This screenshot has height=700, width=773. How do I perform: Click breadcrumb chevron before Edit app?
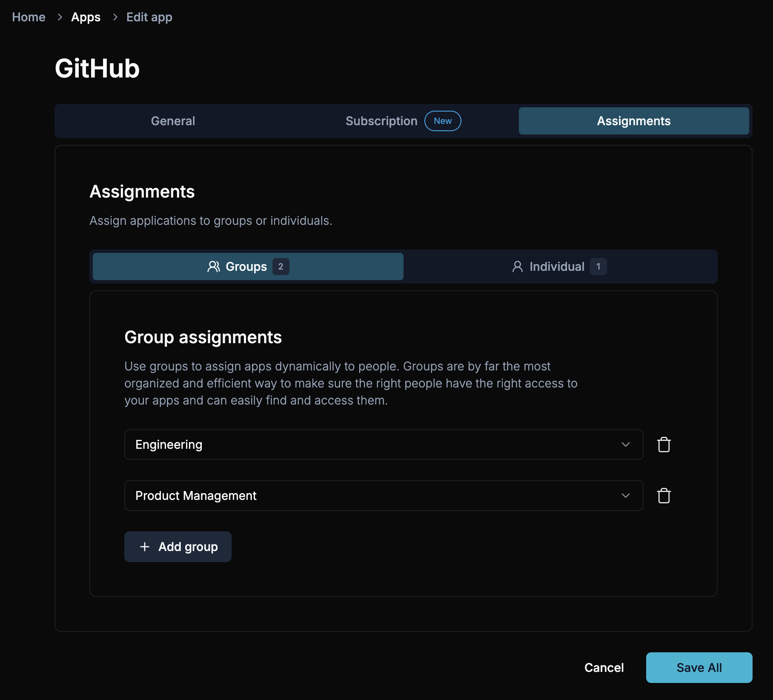point(115,17)
